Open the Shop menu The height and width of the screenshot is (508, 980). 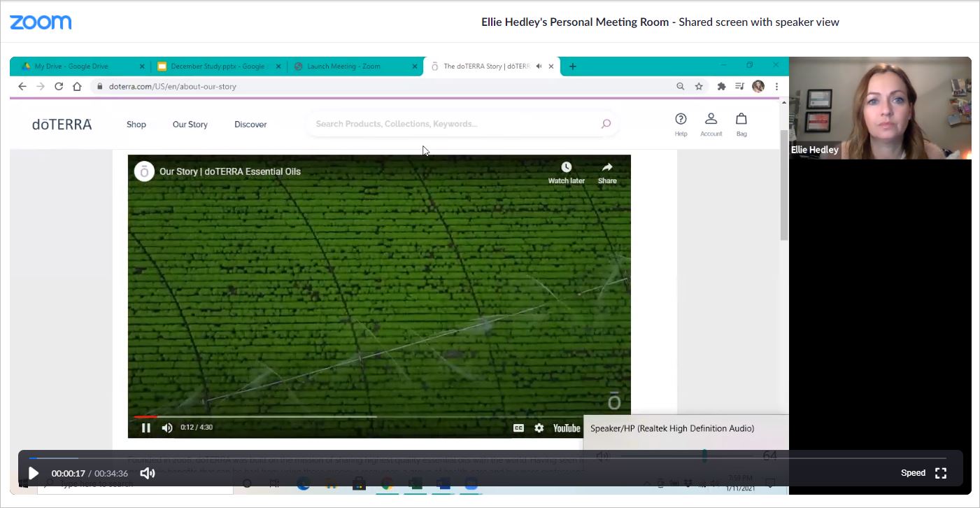click(x=136, y=125)
